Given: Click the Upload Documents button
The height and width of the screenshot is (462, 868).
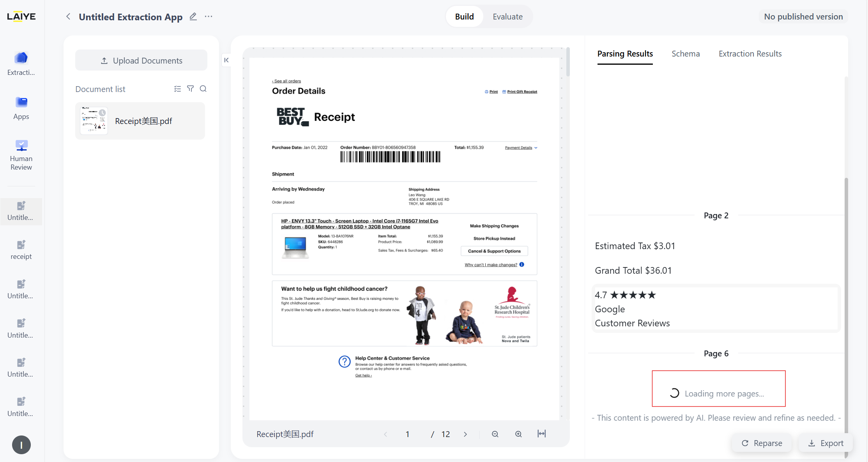Looking at the screenshot, I should point(141,60).
